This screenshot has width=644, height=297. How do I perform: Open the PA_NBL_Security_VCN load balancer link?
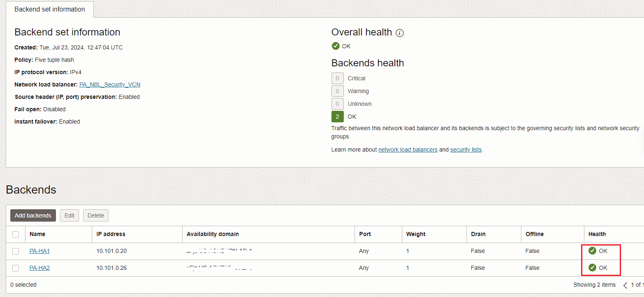110,84
